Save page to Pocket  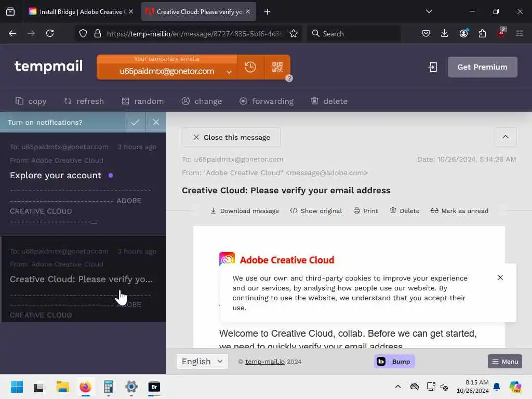[426, 33]
